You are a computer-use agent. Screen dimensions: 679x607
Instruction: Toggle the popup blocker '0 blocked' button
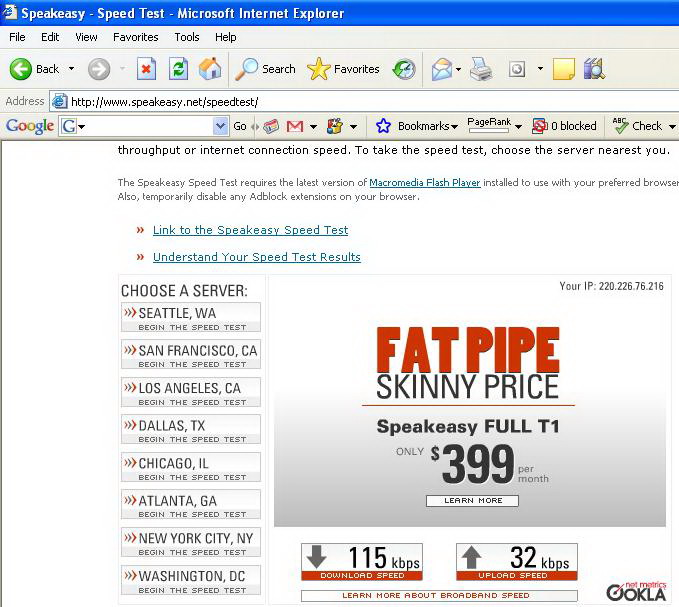coord(564,126)
